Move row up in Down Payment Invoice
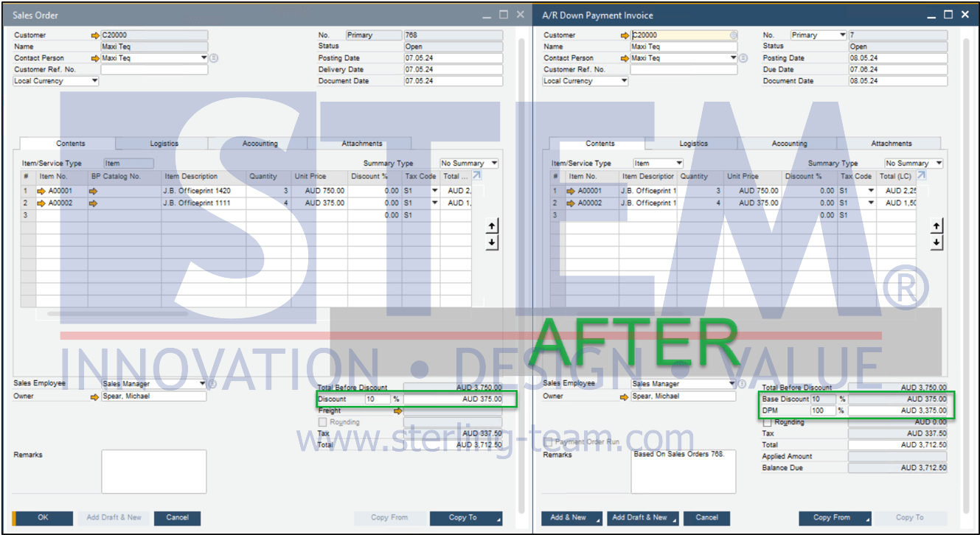 pyautogui.click(x=936, y=226)
